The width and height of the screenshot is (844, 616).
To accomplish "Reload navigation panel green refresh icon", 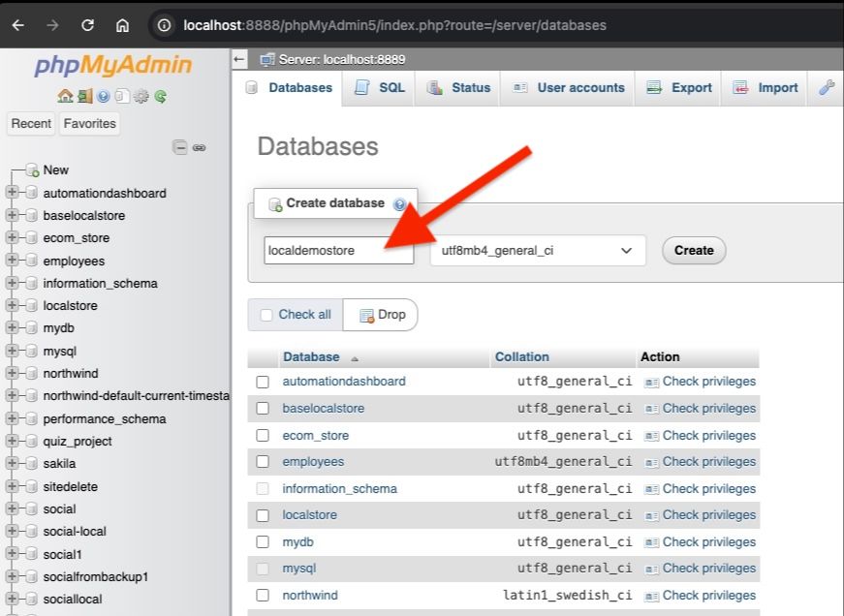I will [x=161, y=96].
